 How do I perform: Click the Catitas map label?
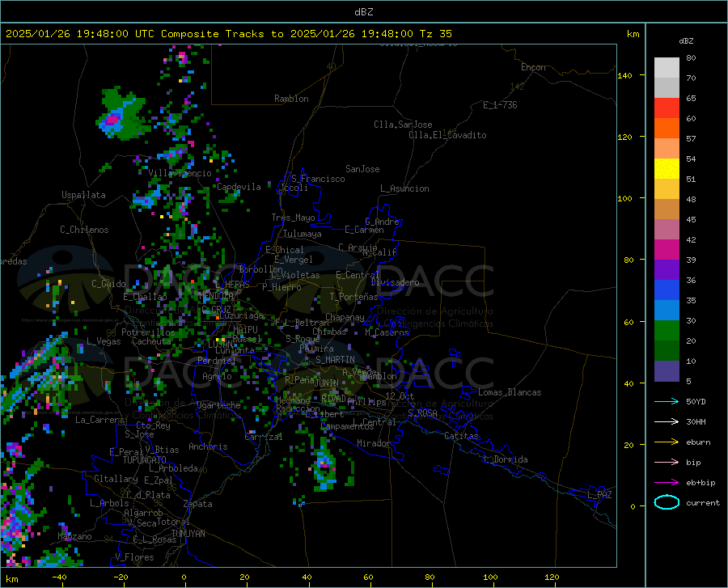tap(461, 436)
